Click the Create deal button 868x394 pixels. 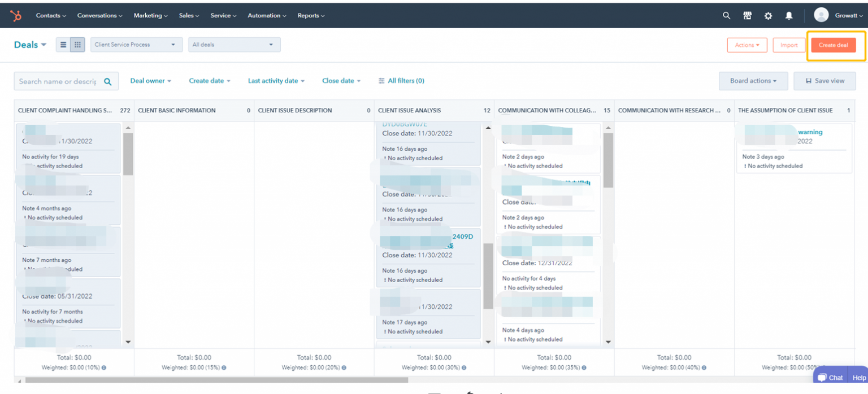(x=833, y=45)
